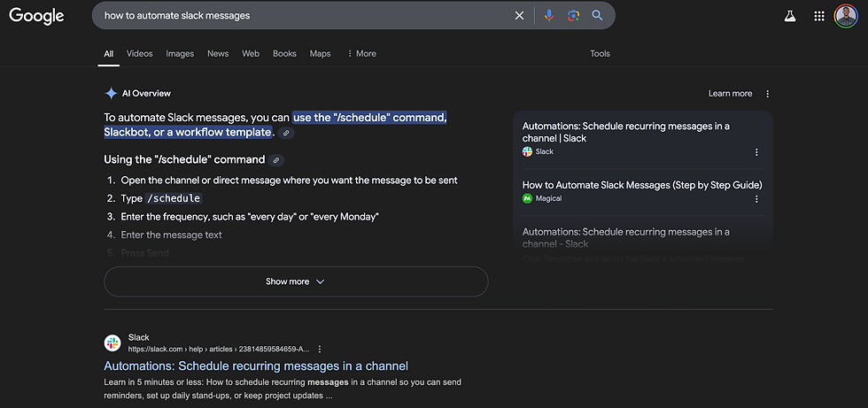Screen dimensions: 868x408
Task: Click Slack logo beside organic result
Action: pos(112,343)
